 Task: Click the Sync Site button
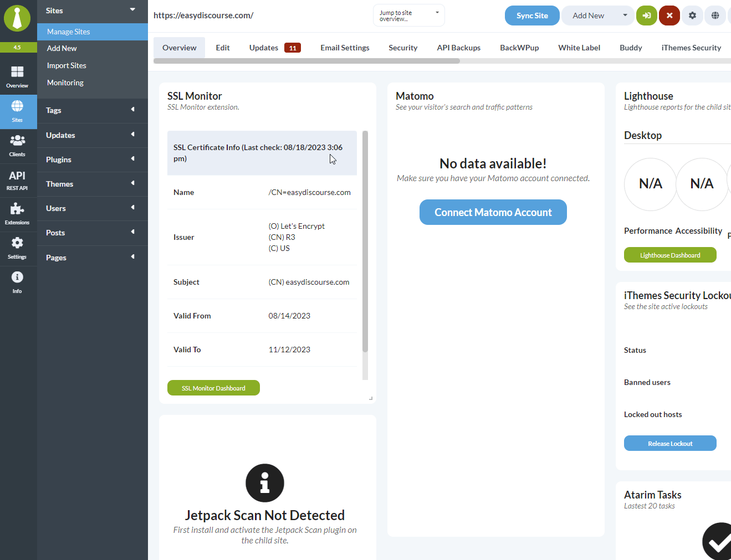pos(532,16)
